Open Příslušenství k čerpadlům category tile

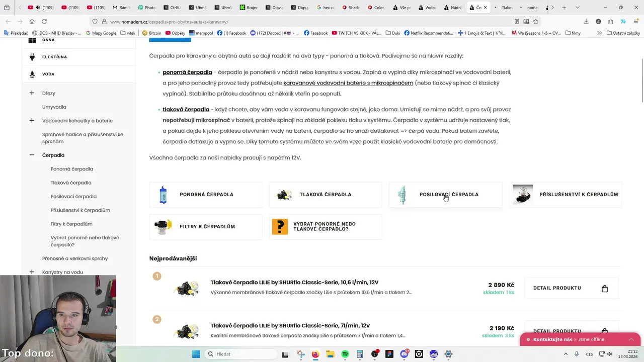click(566, 195)
